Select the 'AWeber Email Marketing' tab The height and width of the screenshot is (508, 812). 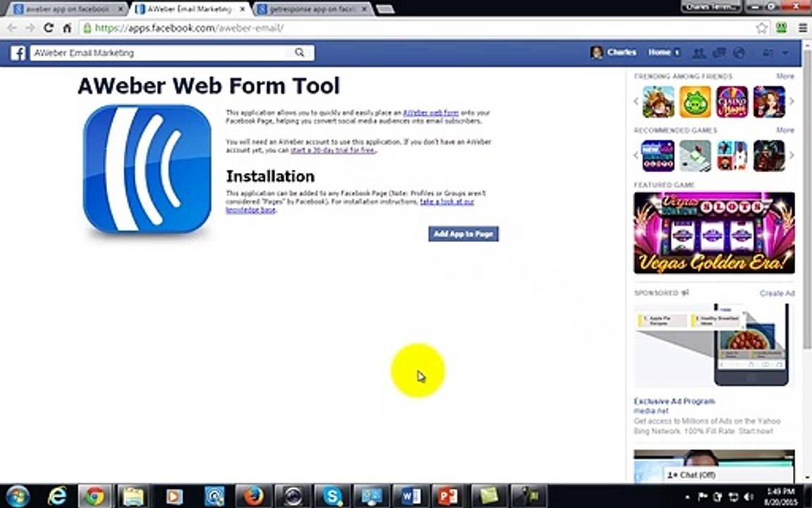click(x=189, y=9)
